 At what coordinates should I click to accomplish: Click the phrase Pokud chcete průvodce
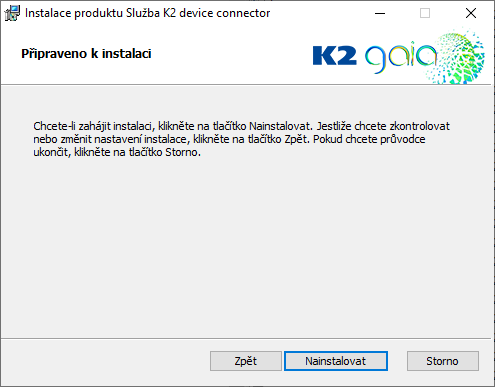coord(369,139)
